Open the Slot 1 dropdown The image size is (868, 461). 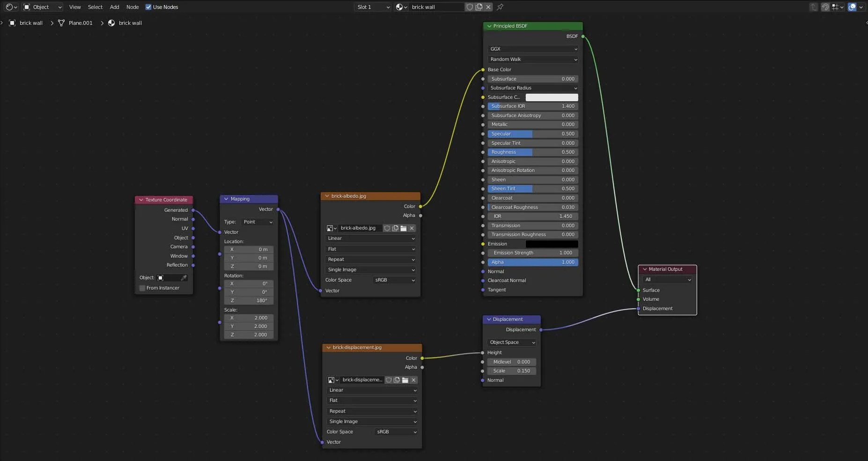[x=372, y=7]
